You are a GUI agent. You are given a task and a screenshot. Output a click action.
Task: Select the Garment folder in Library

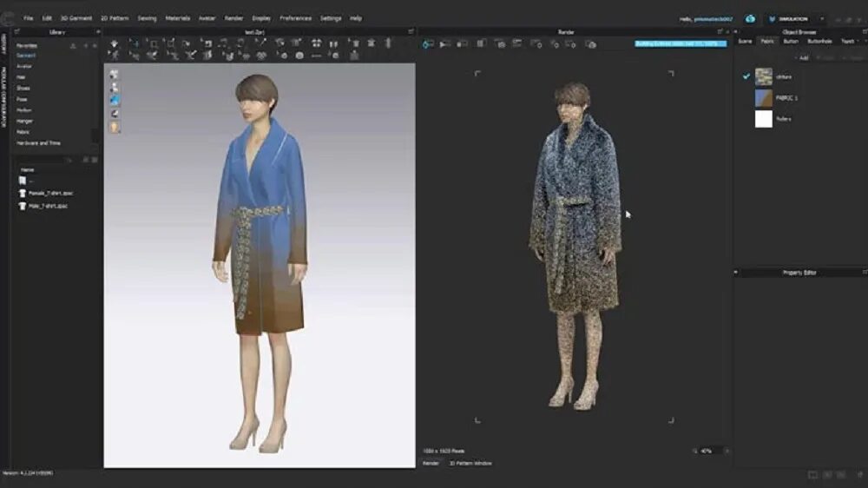(x=26, y=56)
